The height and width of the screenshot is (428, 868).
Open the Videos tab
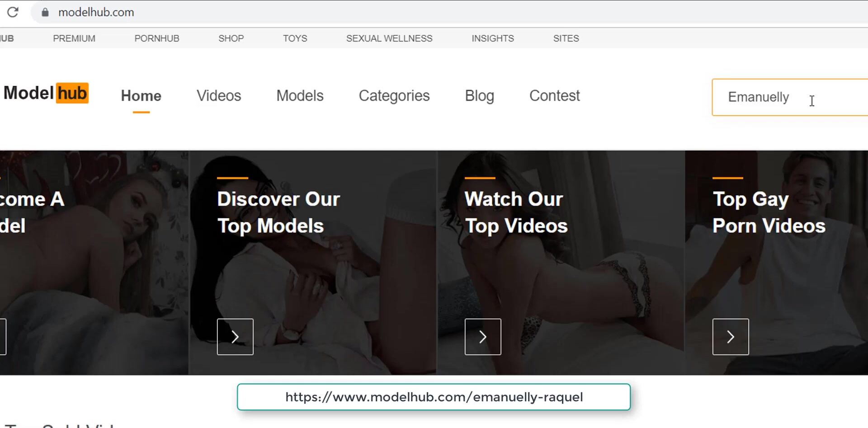219,96
